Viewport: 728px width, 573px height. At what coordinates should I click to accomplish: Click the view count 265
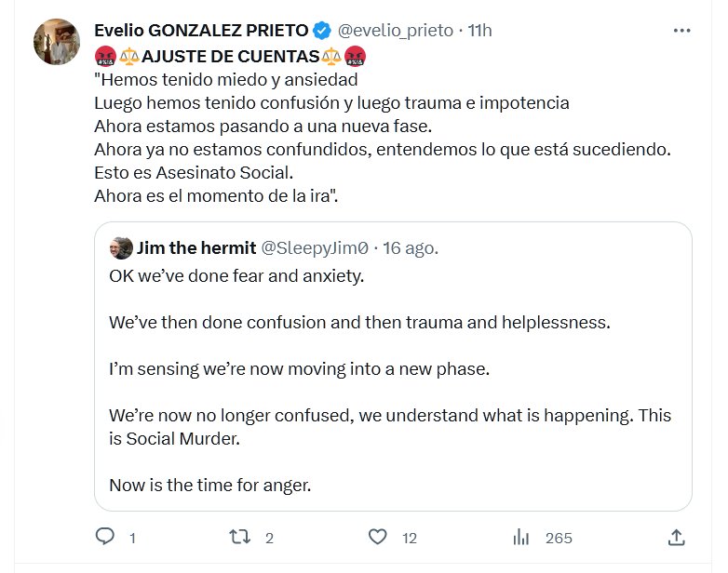559,538
